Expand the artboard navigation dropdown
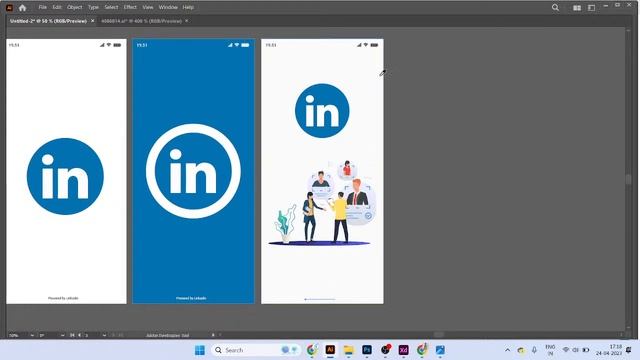 point(104,336)
